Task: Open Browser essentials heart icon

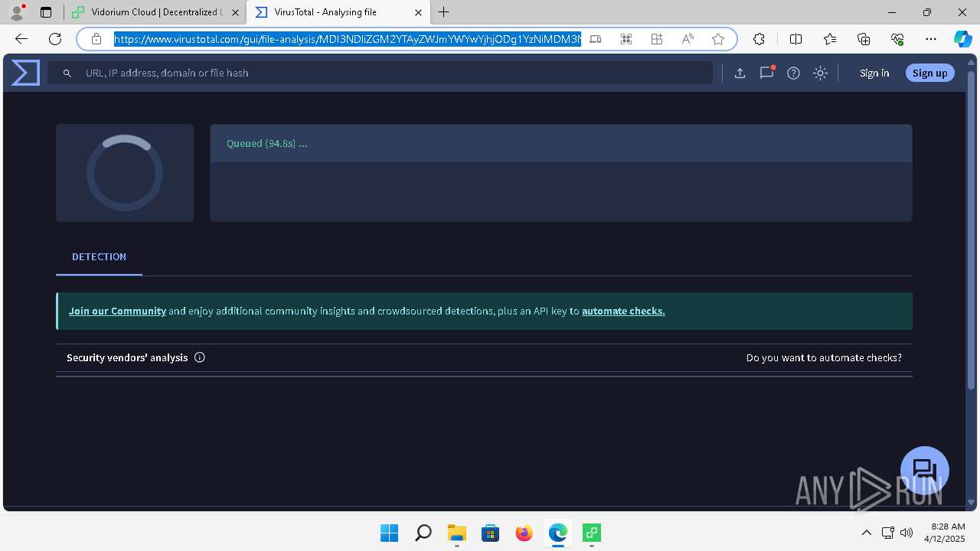Action: coord(897,39)
